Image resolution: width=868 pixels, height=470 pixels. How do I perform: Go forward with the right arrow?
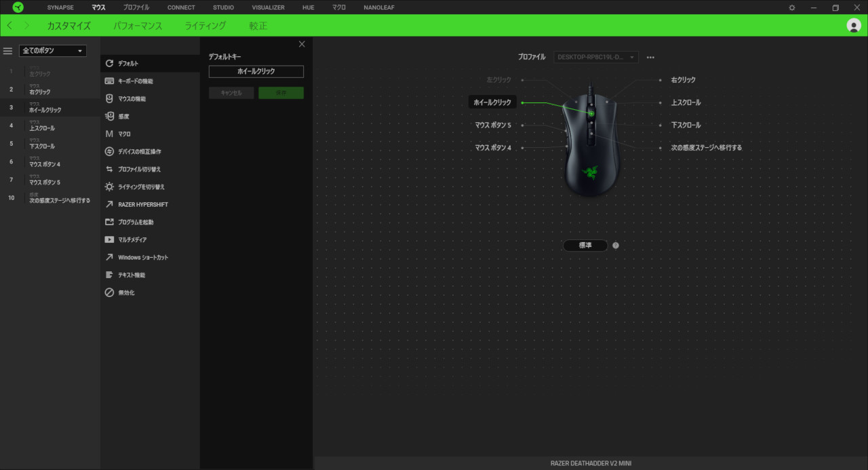pyautogui.click(x=26, y=26)
